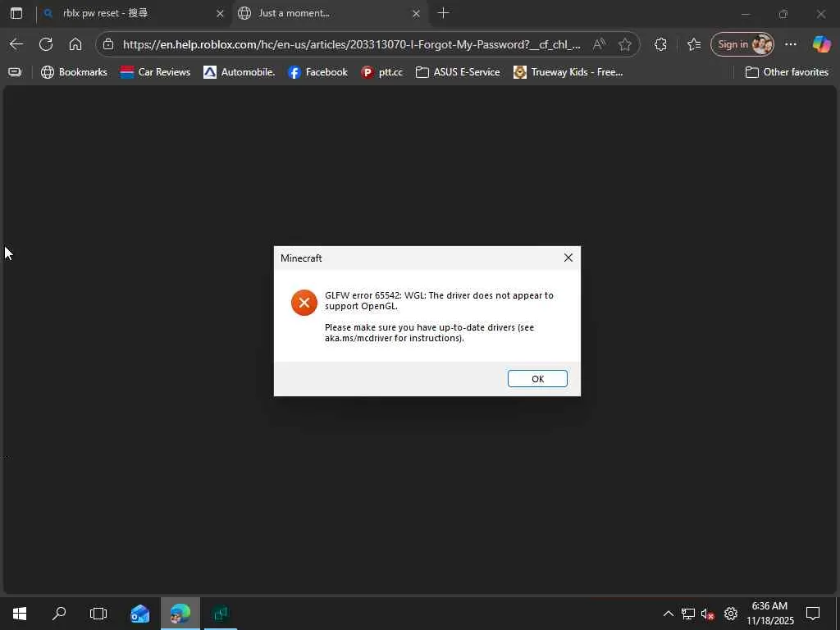Image resolution: width=840 pixels, height=630 pixels.
Task: Open the ptt.cc bookmark
Action: point(382,72)
